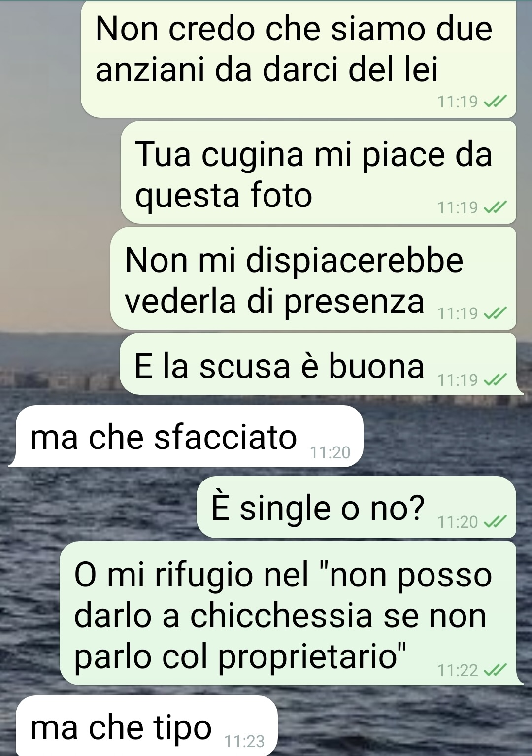Click double ticks next to "È single o no?"
The width and height of the screenshot is (532, 756).
[x=495, y=522]
